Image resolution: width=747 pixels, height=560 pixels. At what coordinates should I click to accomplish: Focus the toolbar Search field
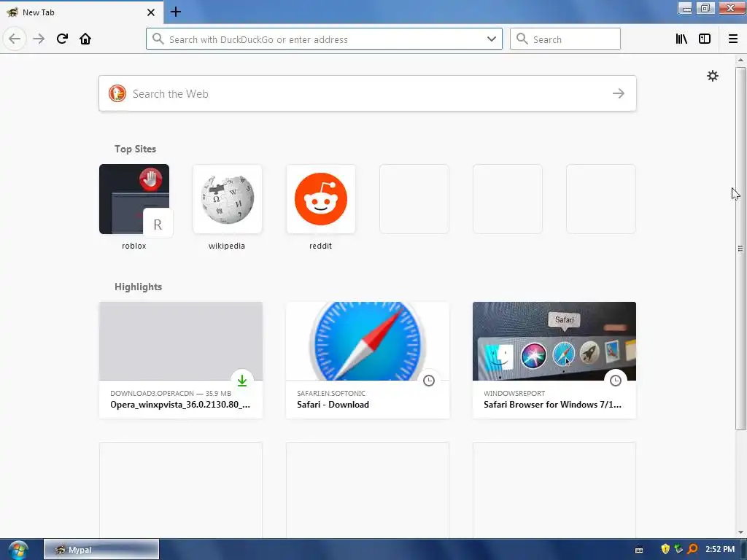[565, 39]
